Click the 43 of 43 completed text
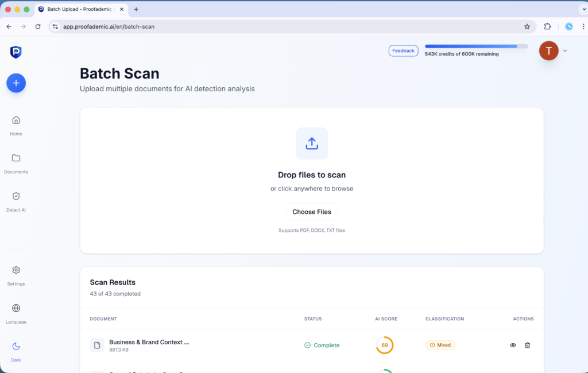Screen dimensions: 588x373 click(x=115, y=294)
